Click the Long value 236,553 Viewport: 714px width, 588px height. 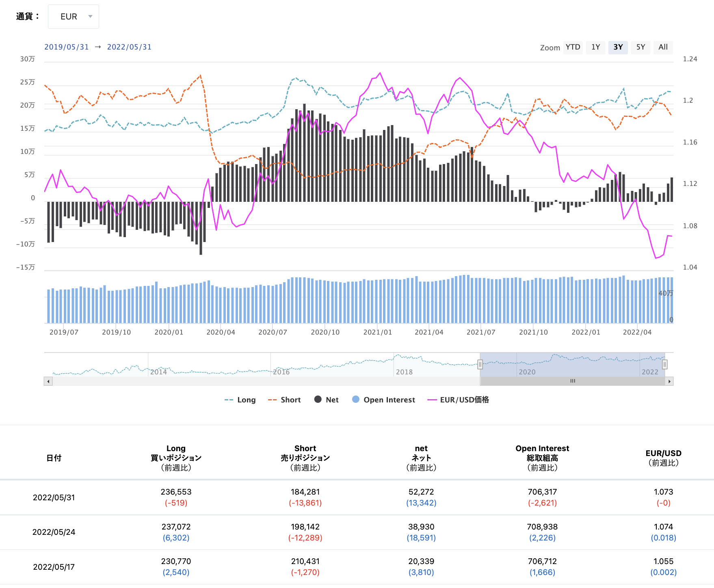click(x=176, y=492)
